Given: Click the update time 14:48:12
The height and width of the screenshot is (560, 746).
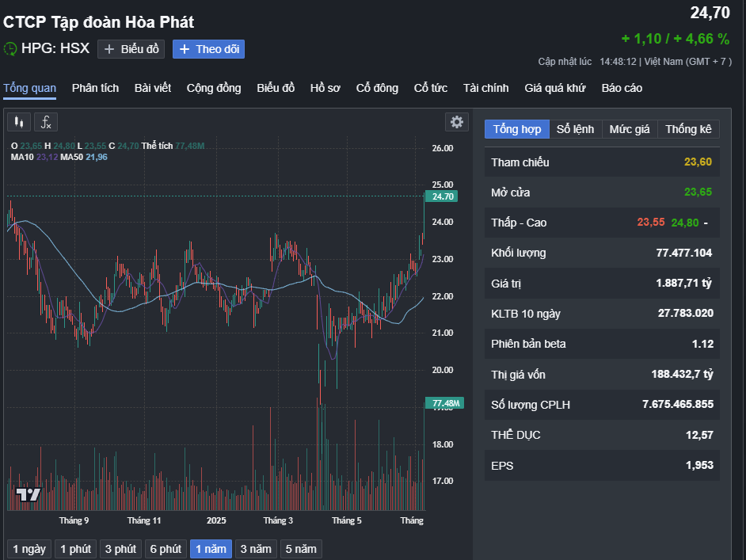Looking at the screenshot, I should [618, 61].
